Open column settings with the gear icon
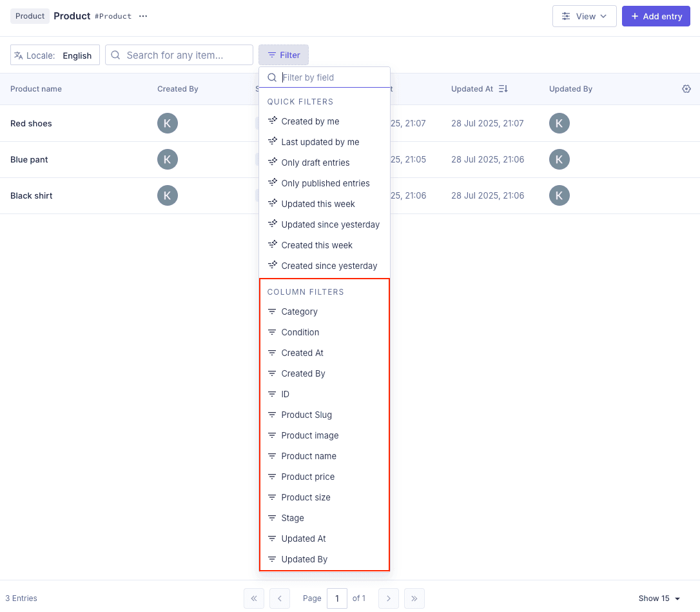This screenshot has height=612, width=700. 686,89
